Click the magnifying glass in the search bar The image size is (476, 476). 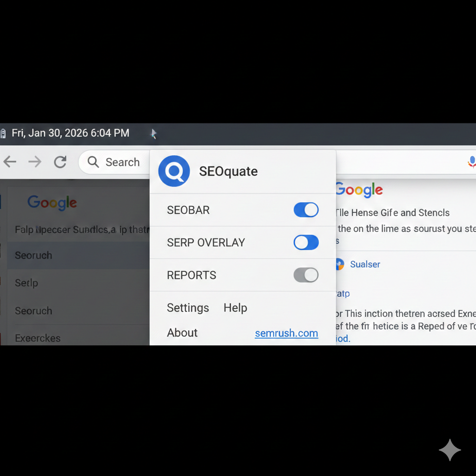[93, 162]
